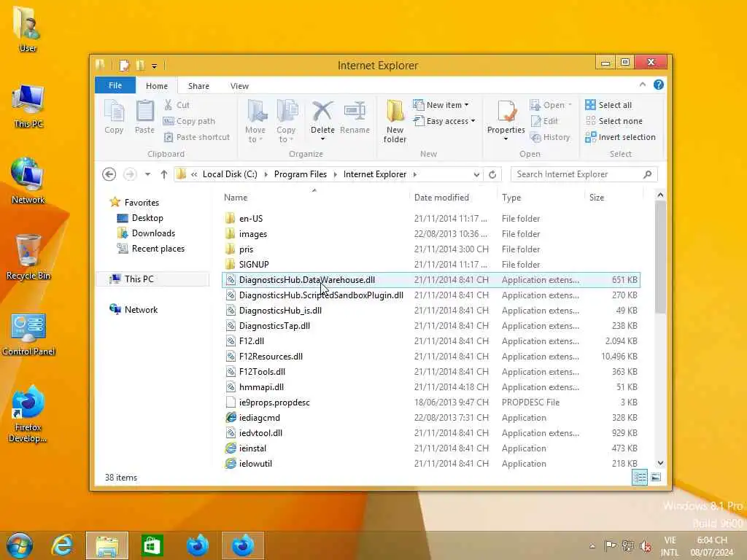Screen dimensions: 747x560
Task: Click the Edit ribbon command
Action: [x=544, y=121]
